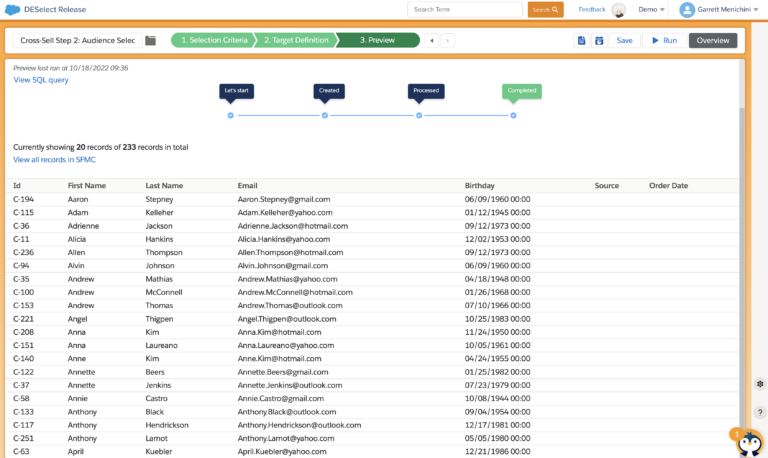This screenshot has width=768, height=458.
Task: Go to the Selection Criteria step
Action: [213, 41]
